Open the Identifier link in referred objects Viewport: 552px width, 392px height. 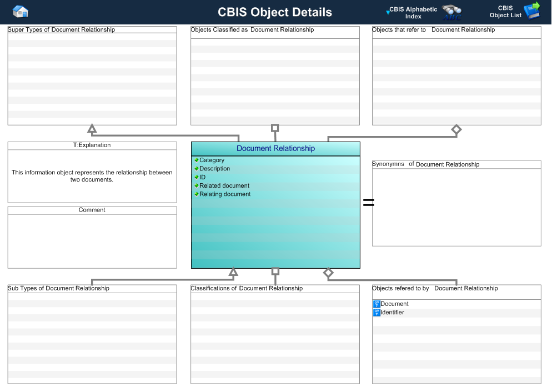392,313
